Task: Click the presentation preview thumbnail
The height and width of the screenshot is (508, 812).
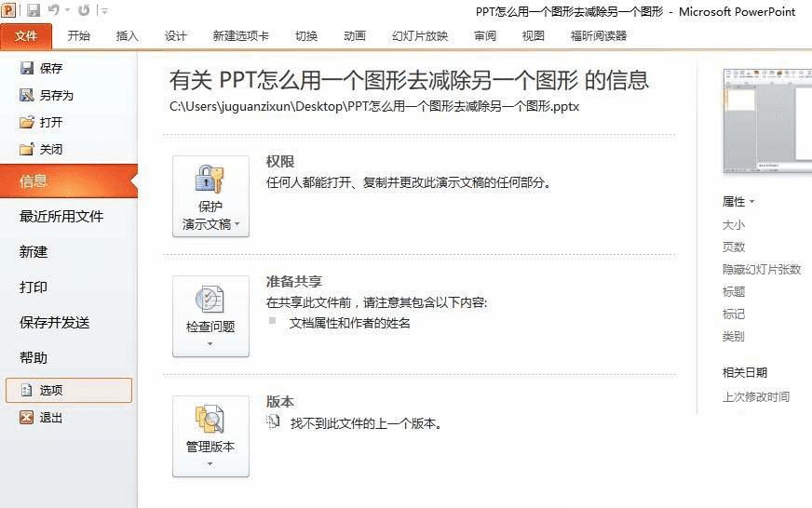Action: 767,121
